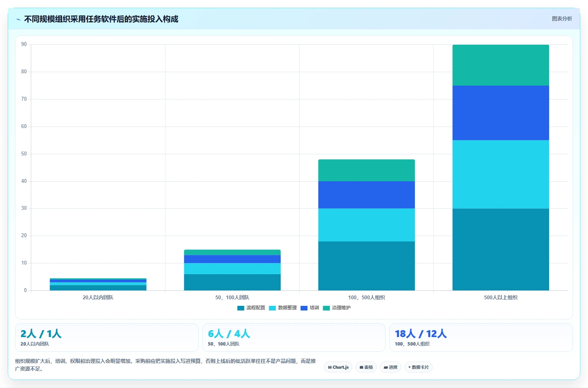Toggle the 数据整理 legend swatch
Viewport: 588px width, 388px height.
(x=272, y=308)
